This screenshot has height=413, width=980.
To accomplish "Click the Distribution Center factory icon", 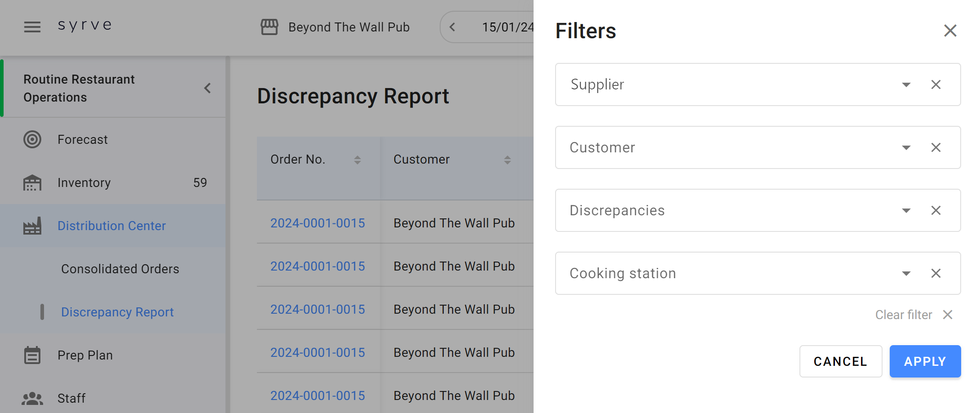I will click(x=32, y=226).
